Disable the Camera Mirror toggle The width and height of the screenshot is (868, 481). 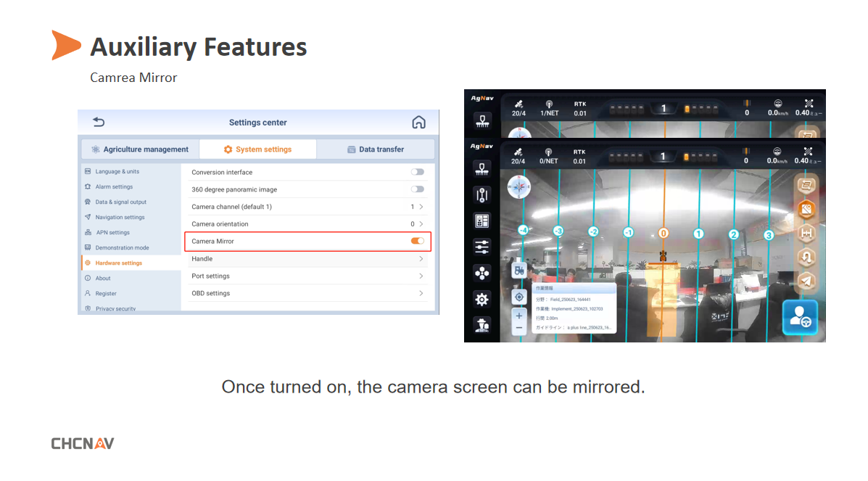click(x=417, y=241)
